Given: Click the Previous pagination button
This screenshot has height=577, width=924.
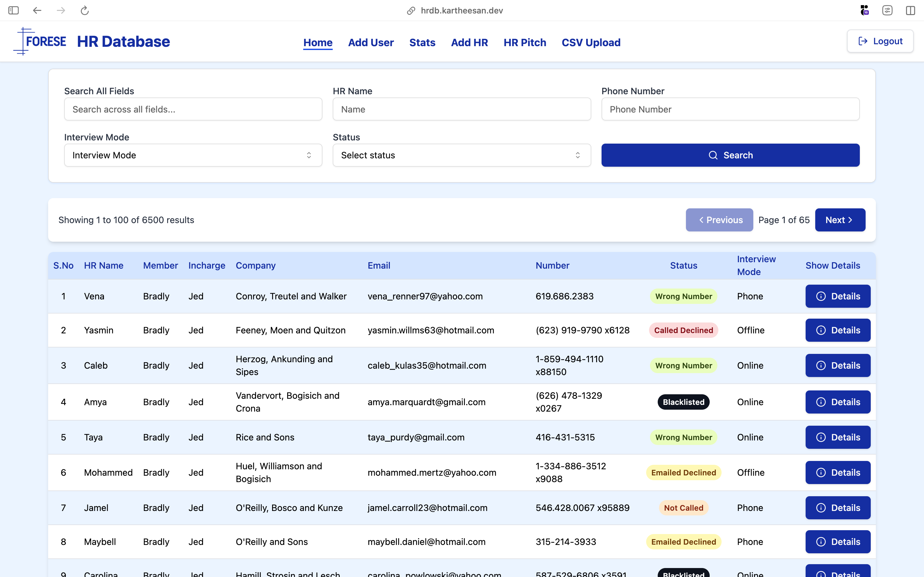Looking at the screenshot, I should coord(719,220).
